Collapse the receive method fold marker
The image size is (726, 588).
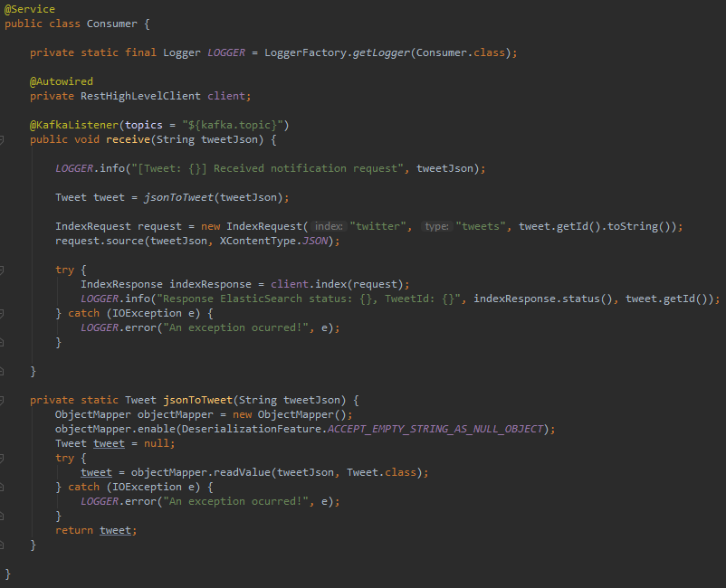(2, 139)
